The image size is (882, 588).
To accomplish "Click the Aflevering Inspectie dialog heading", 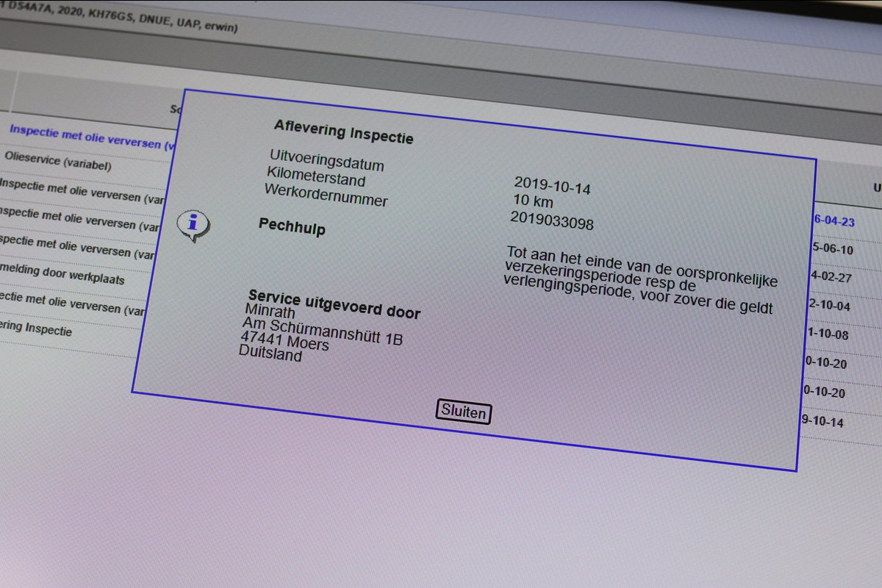I will pyautogui.click(x=343, y=132).
